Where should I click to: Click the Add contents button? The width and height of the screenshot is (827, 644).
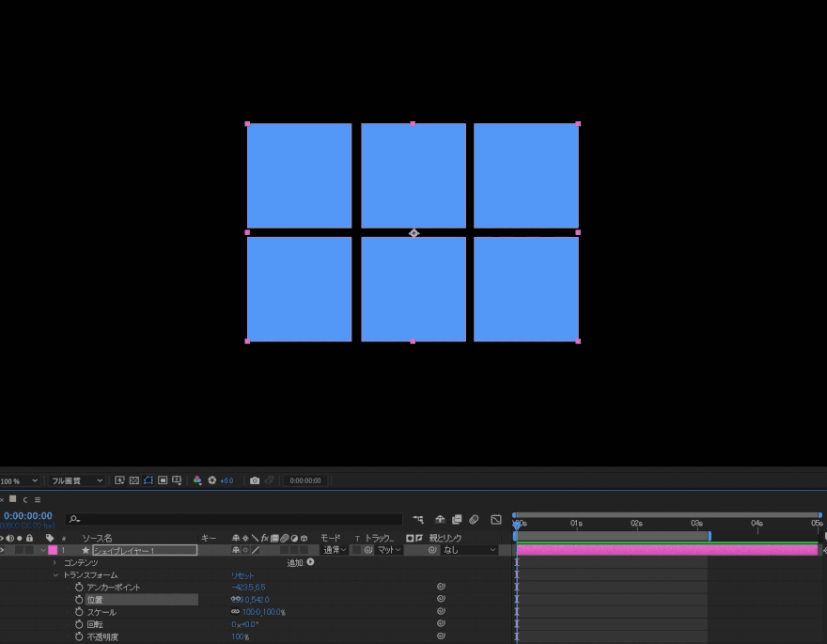(310, 562)
